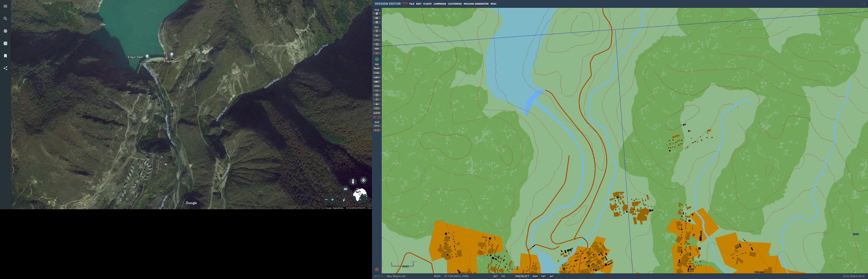Select the add helicopter group tool
The height and width of the screenshot is (279, 868).
point(377,73)
